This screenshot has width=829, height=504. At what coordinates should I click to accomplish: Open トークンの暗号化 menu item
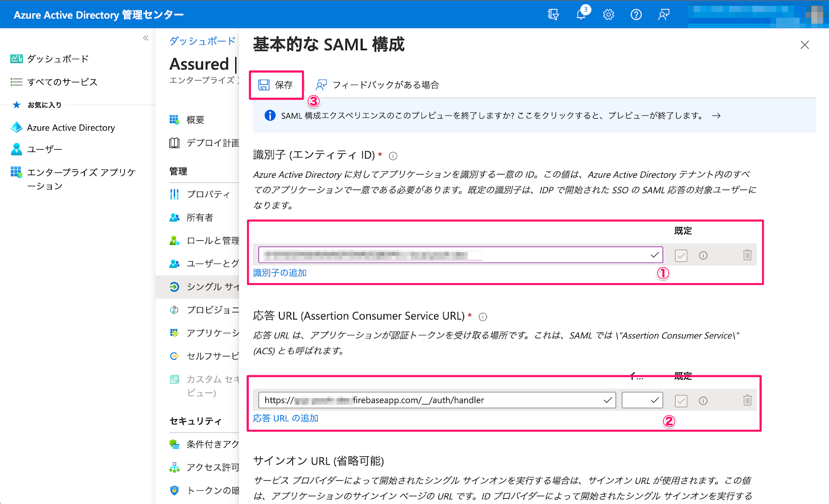[204, 490]
